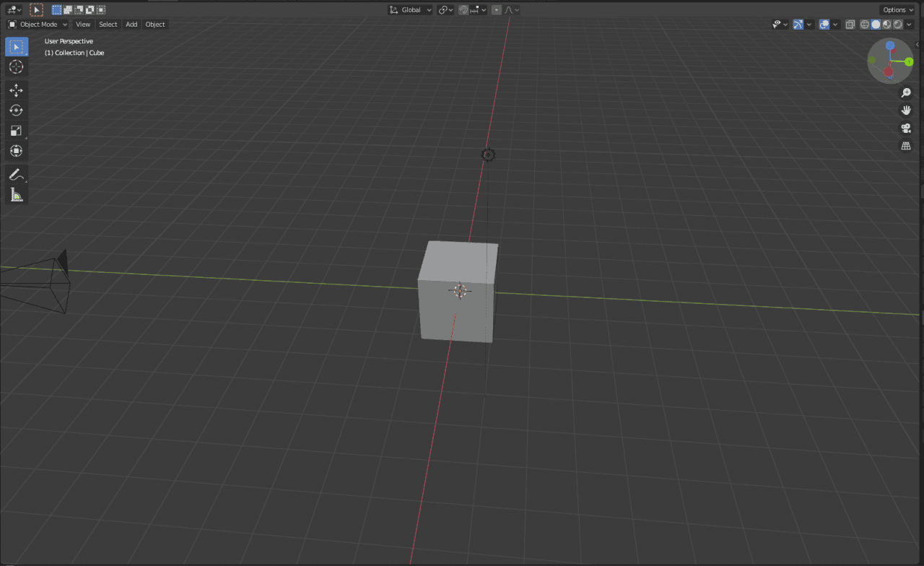This screenshot has height=566, width=924.
Task: Open the Global transform orientation dropdown
Action: point(409,9)
